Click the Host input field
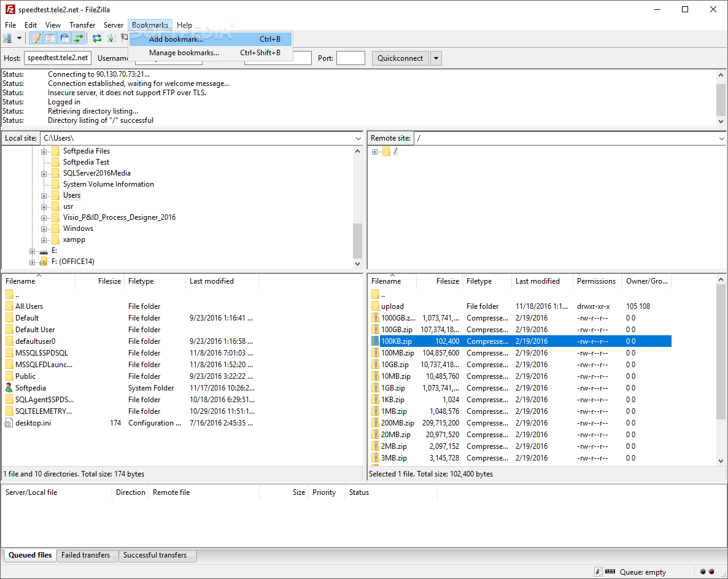728x579 pixels. click(x=58, y=58)
